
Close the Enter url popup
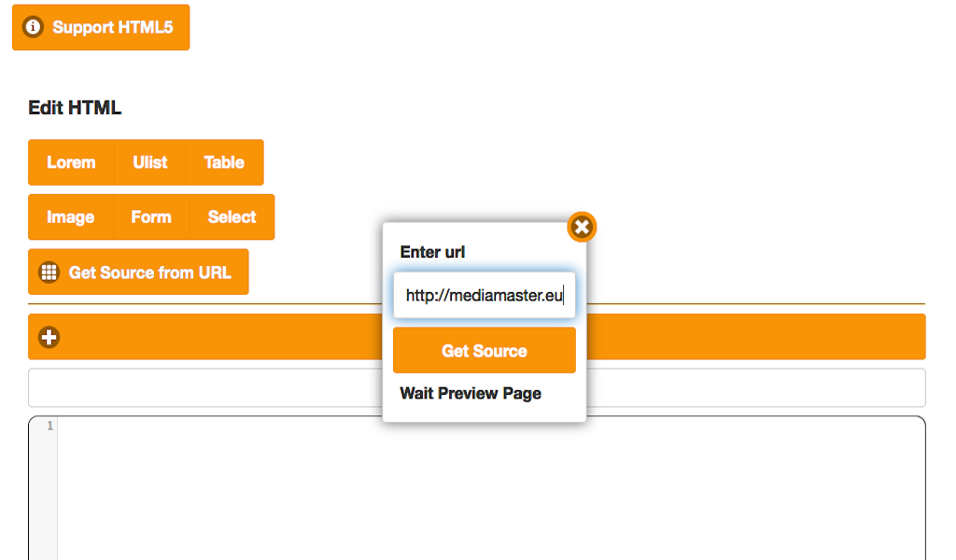coord(582,228)
